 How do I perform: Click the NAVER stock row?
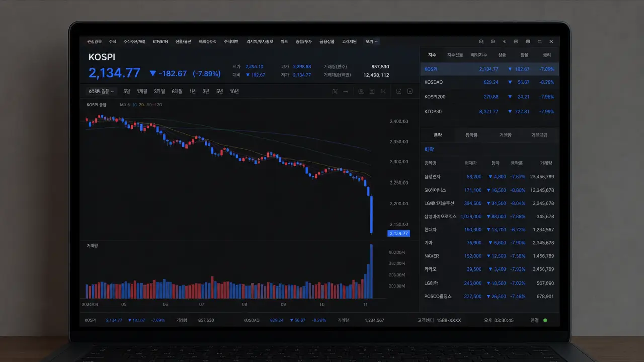[490, 256]
